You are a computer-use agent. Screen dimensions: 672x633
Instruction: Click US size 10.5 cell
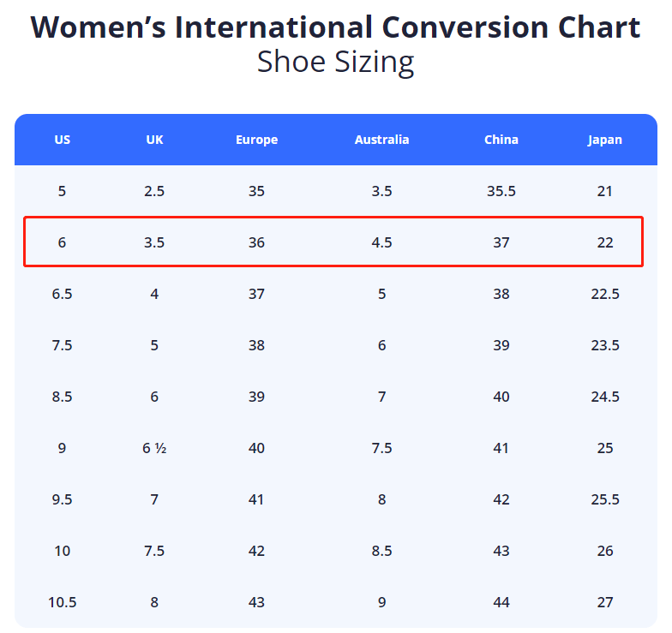[x=62, y=602]
